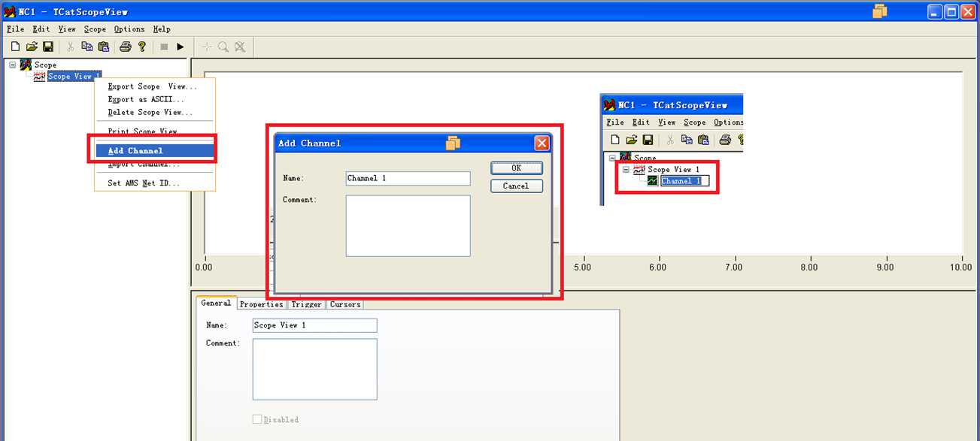980x441 pixels.
Task: Select Scope View 1 in the main tree
Action: (74, 76)
